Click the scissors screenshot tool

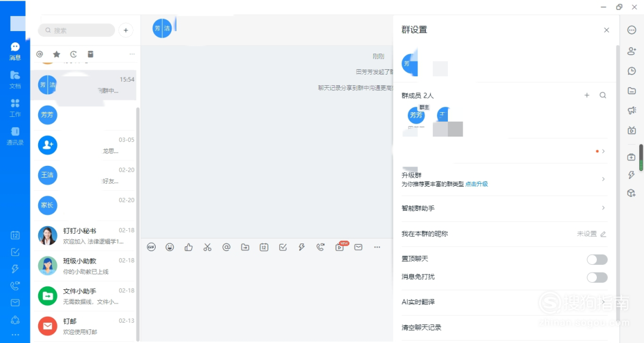(208, 247)
